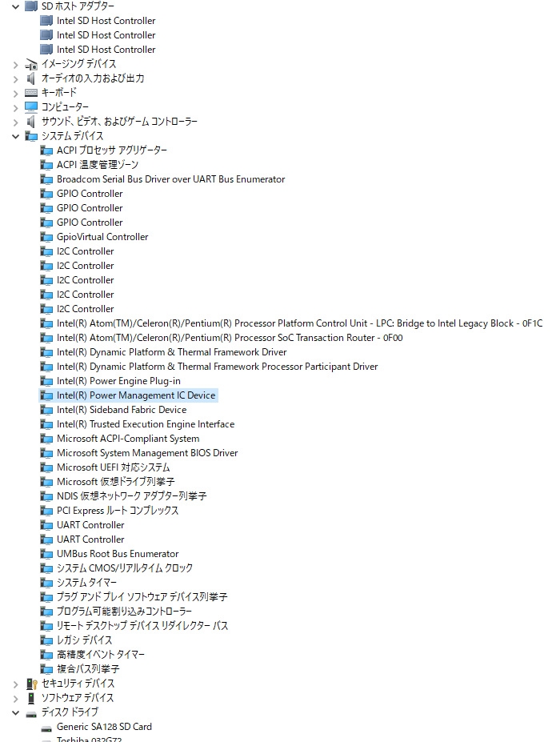Expand the イメージング デバイス category
Viewport: 560px width, 742px height.
tap(16, 65)
